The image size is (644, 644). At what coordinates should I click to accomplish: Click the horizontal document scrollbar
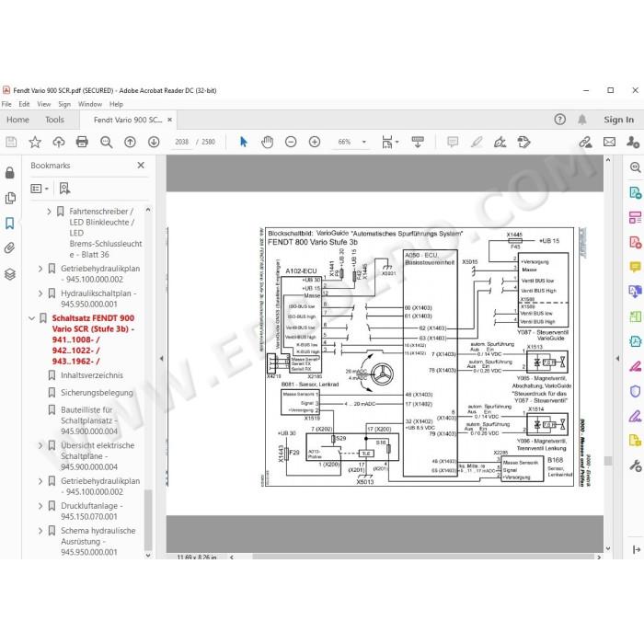pos(423,557)
